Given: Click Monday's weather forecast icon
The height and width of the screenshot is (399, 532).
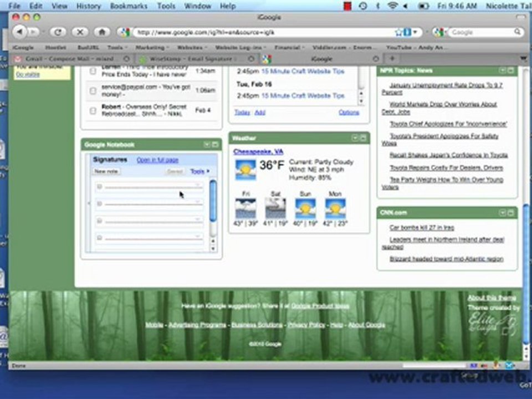Looking at the screenshot, I should point(335,208).
